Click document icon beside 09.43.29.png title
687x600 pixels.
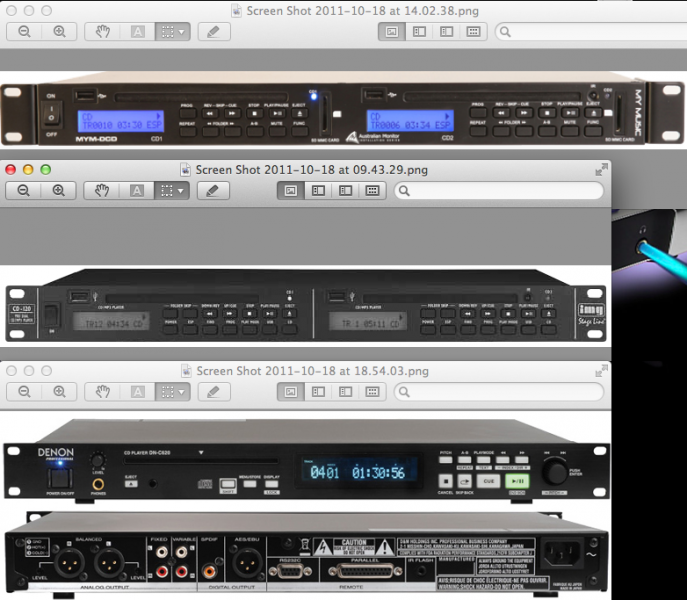point(185,170)
